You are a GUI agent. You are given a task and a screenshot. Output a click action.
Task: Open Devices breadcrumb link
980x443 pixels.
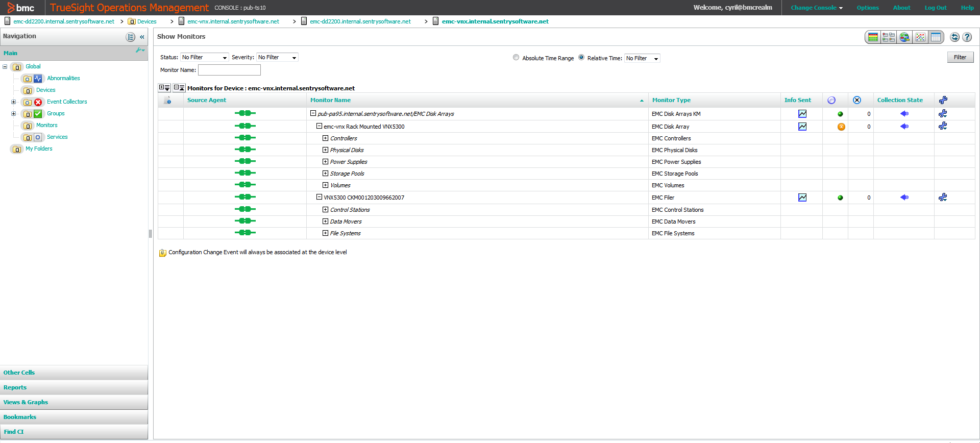(146, 21)
